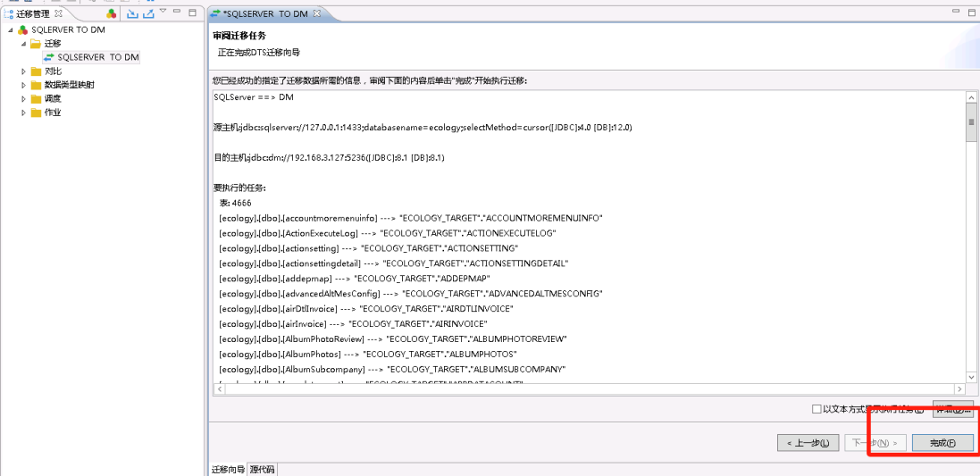Viewport: 980px width, 476px height.
Task: Go back with 上一步(L) button
Action: [x=808, y=443]
